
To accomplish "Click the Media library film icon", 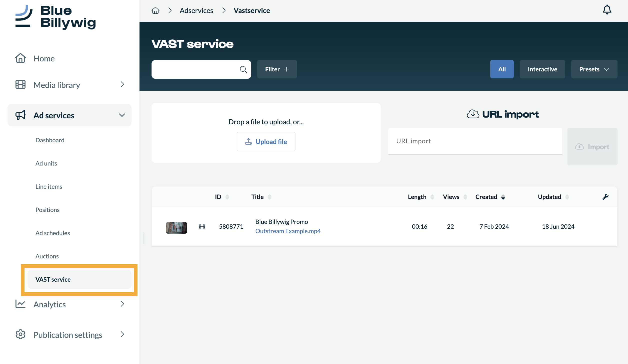I will 20,85.
